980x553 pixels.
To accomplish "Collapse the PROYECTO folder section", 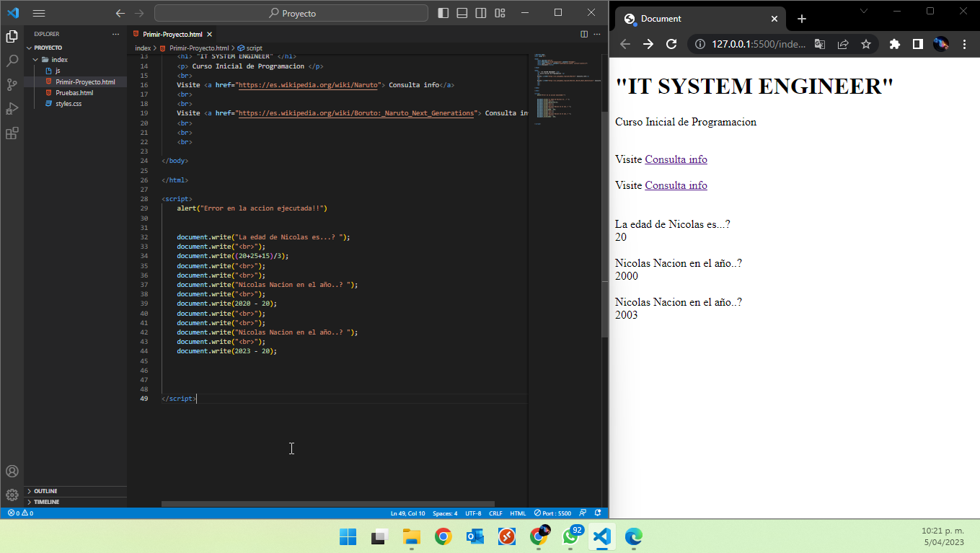I will (76, 48).
